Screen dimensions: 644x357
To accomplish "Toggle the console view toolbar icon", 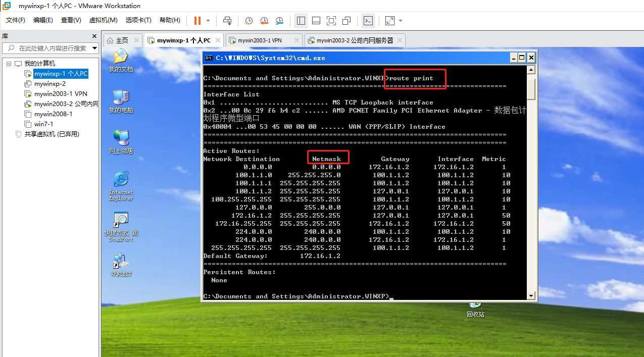I will click(x=369, y=21).
